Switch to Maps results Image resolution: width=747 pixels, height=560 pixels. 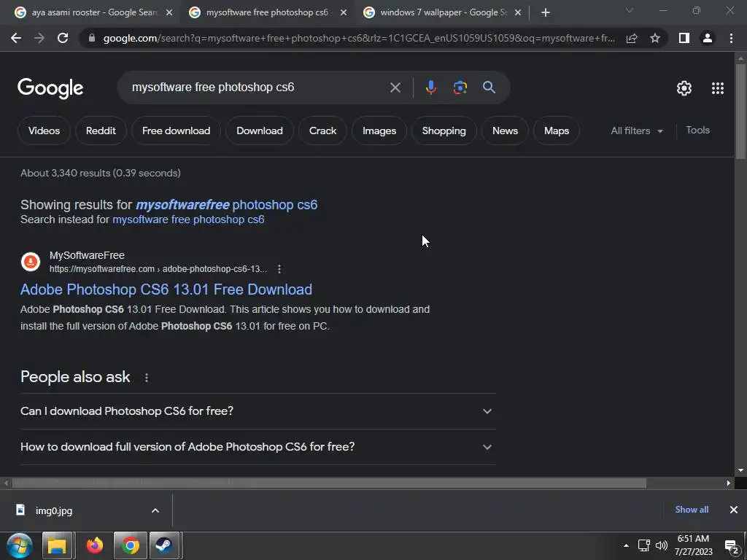coord(557,131)
